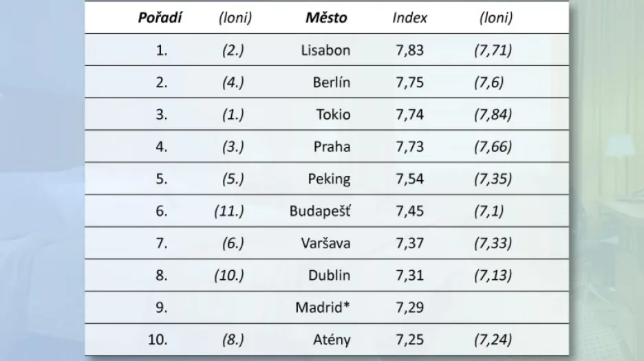
Task: Select Peking in the table
Action: click(x=330, y=179)
